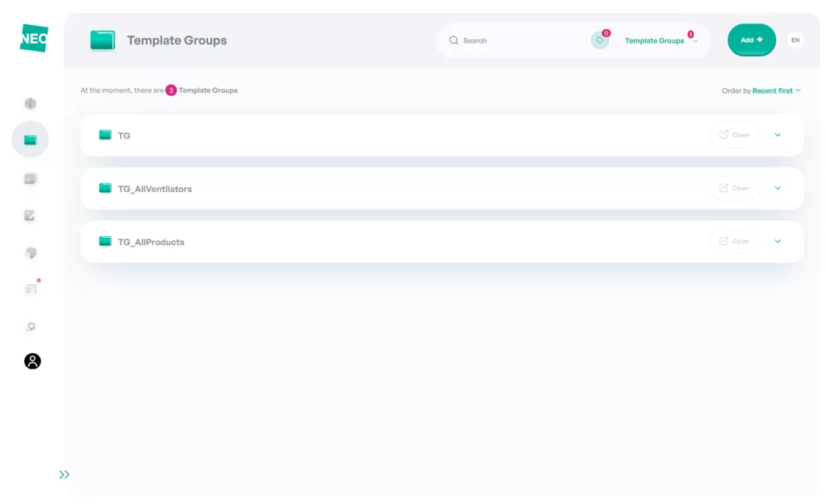Image resolution: width=826 pixels, height=504 pixels.
Task: Open the user profile avatar icon
Action: 32,360
